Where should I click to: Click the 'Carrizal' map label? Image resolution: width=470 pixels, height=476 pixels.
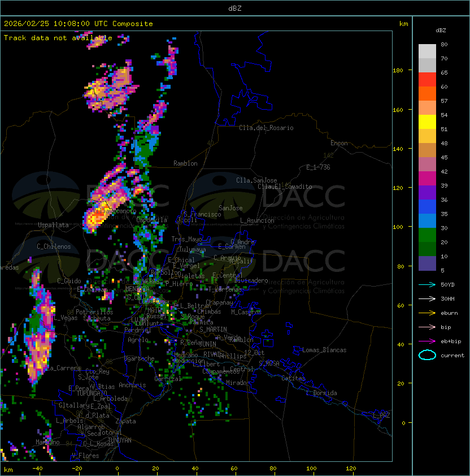pos(168,379)
